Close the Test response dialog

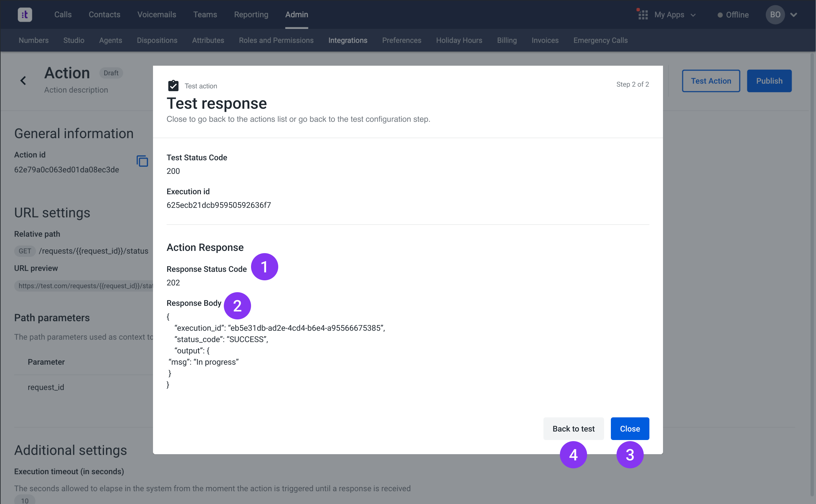click(x=630, y=428)
